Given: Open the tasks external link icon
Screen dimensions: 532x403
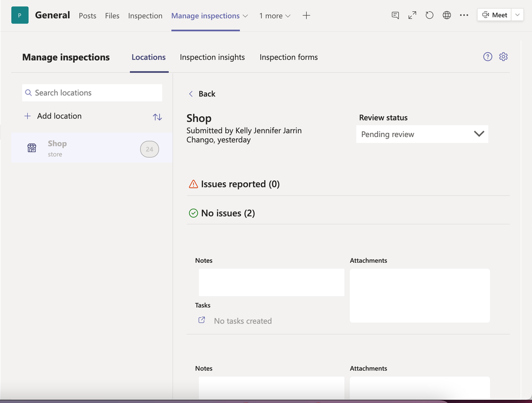Looking at the screenshot, I should [201, 320].
